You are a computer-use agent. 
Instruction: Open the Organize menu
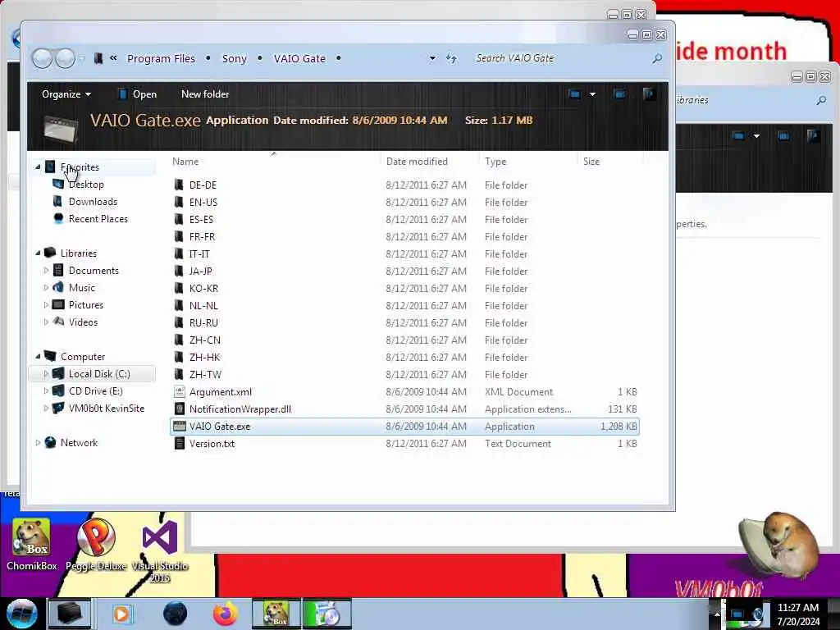coord(66,94)
